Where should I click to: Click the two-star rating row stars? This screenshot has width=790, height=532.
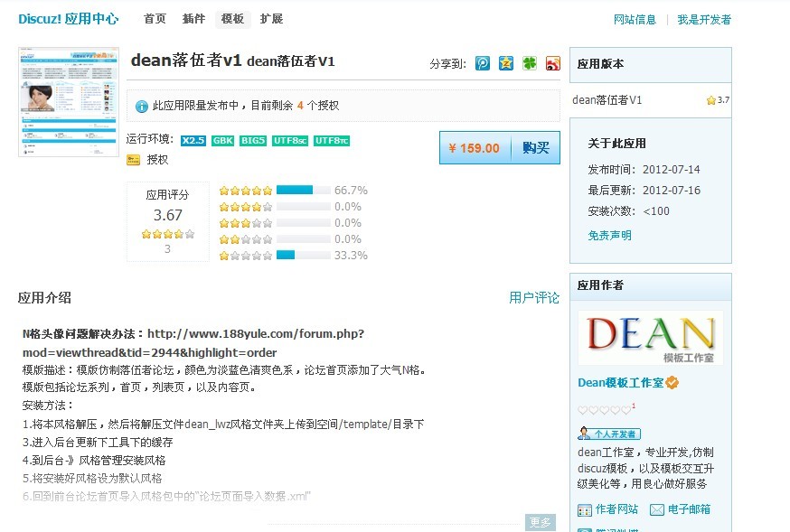(246, 239)
